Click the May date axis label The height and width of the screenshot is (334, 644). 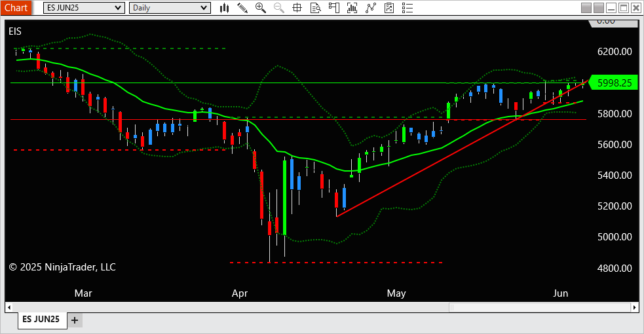(x=396, y=293)
